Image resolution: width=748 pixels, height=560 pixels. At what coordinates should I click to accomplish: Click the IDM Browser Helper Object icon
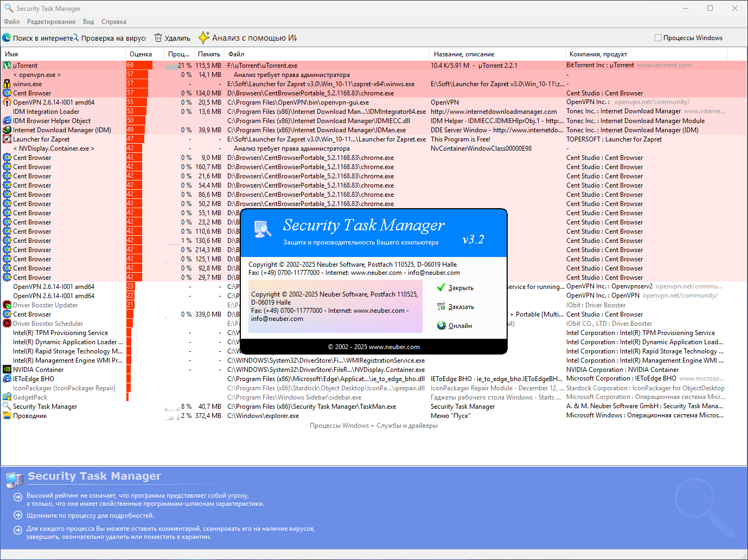click(x=7, y=121)
